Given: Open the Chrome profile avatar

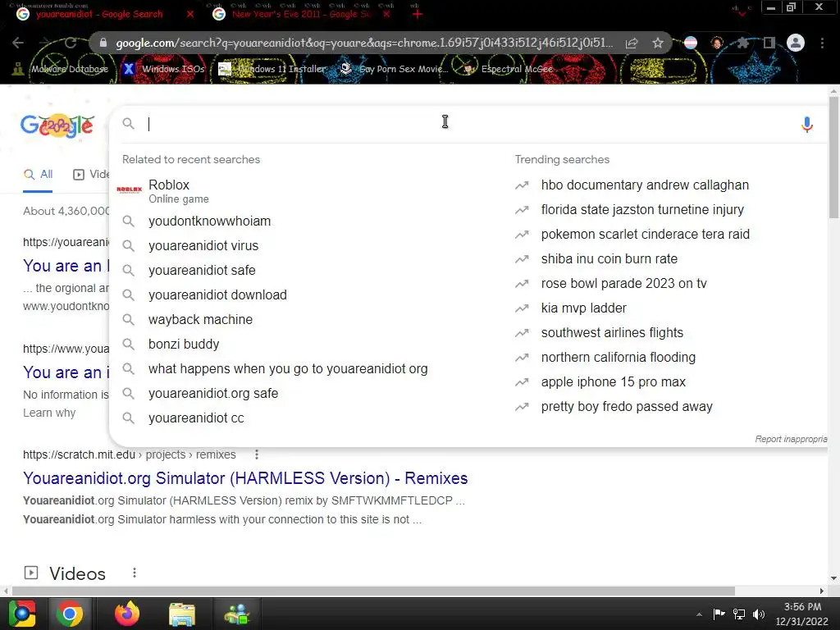Looking at the screenshot, I should point(796,43).
